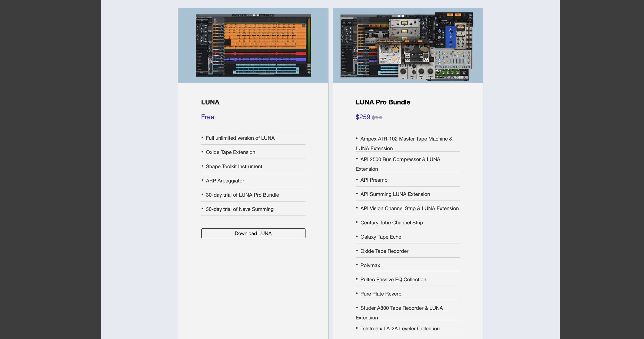Viewport: 644px width, 339px height.
Task: Select '30-day trial of LUNA Pro Bundle'
Action: [253, 195]
